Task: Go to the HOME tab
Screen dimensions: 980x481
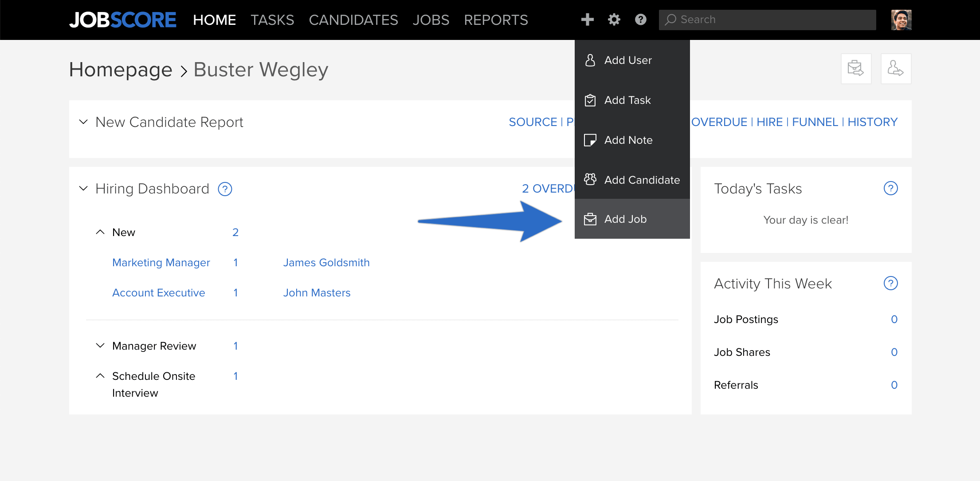Action: [215, 20]
